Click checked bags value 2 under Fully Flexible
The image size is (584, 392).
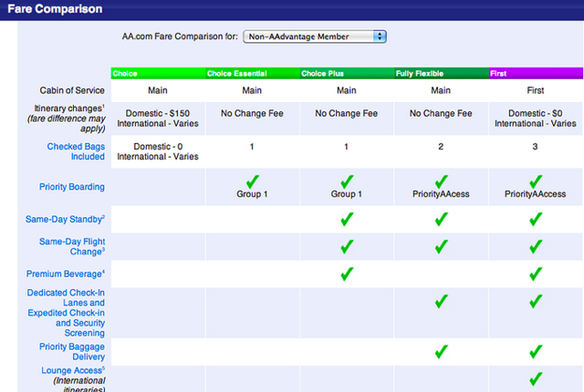pos(441,147)
